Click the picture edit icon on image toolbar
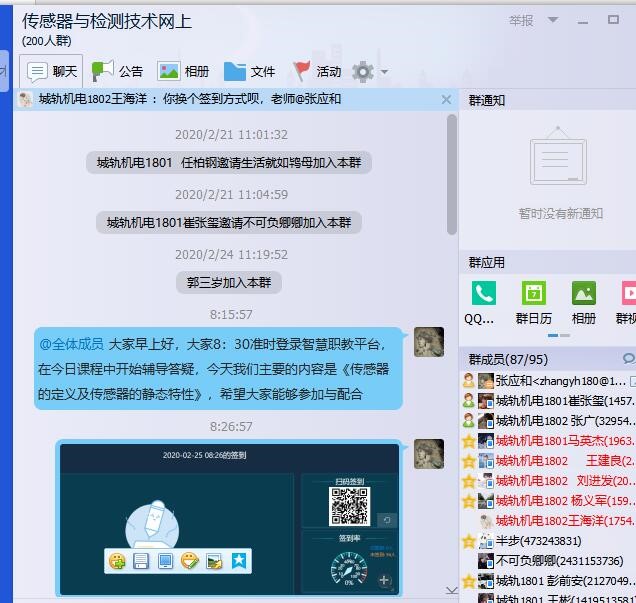 [213, 561]
